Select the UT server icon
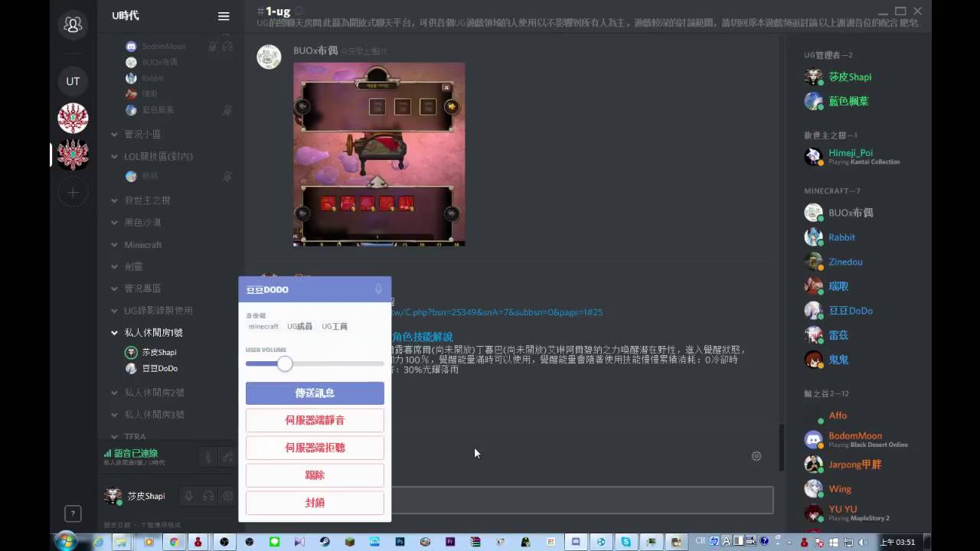Screen dimensions: 980x551 (73, 81)
